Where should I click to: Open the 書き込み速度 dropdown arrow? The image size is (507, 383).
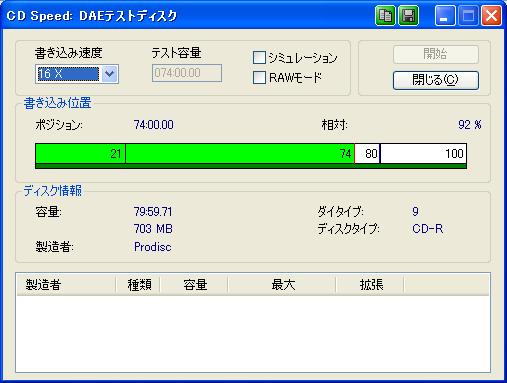click(110, 74)
